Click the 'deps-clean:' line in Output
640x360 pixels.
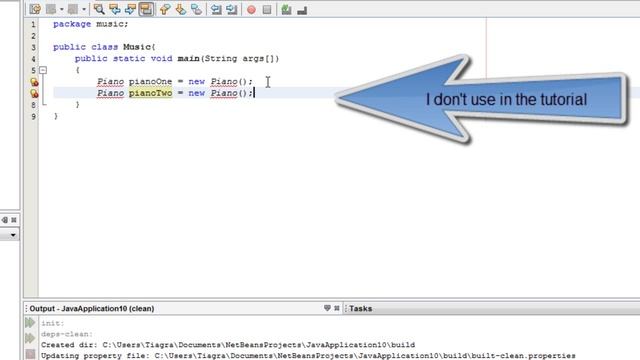(67, 334)
